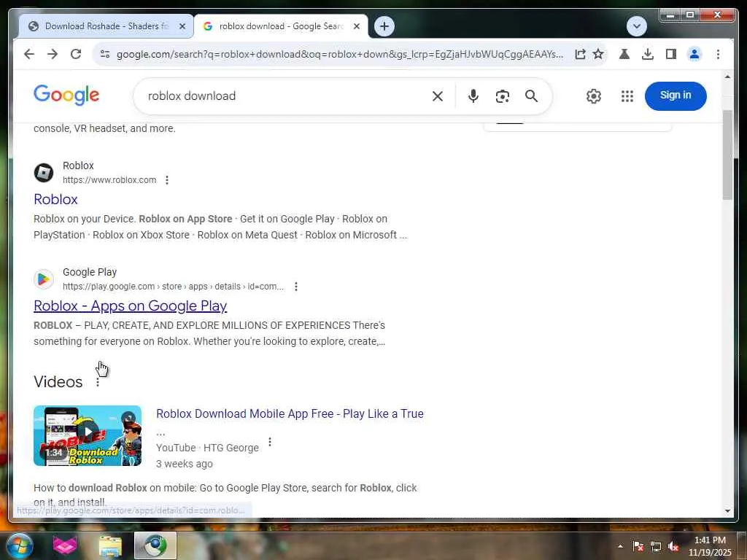Submit search with the magnifier icon
Image resolution: width=747 pixels, height=560 pixels.
pos(531,96)
